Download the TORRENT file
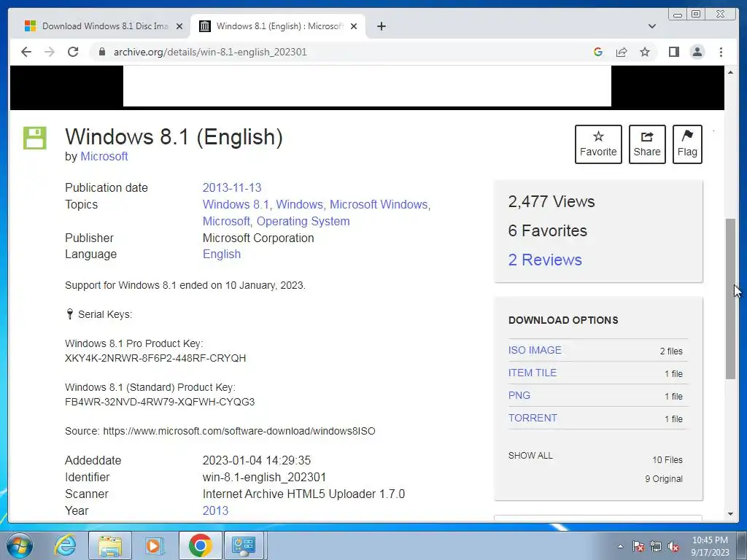The width and height of the screenshot is (747, 560). pyautogui.click(x=532, y=418)
